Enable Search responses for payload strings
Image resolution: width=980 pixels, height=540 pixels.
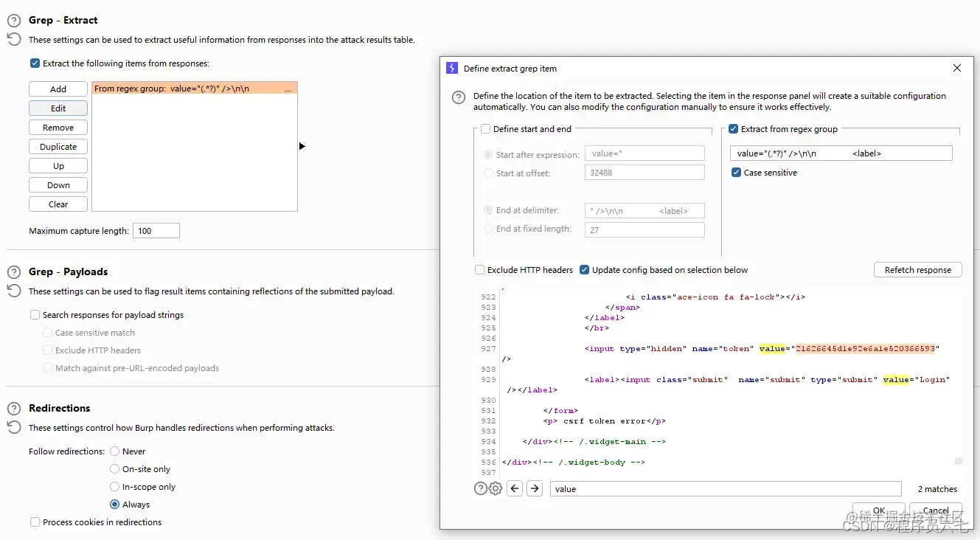pyautogui.click(x=35, y=315)
